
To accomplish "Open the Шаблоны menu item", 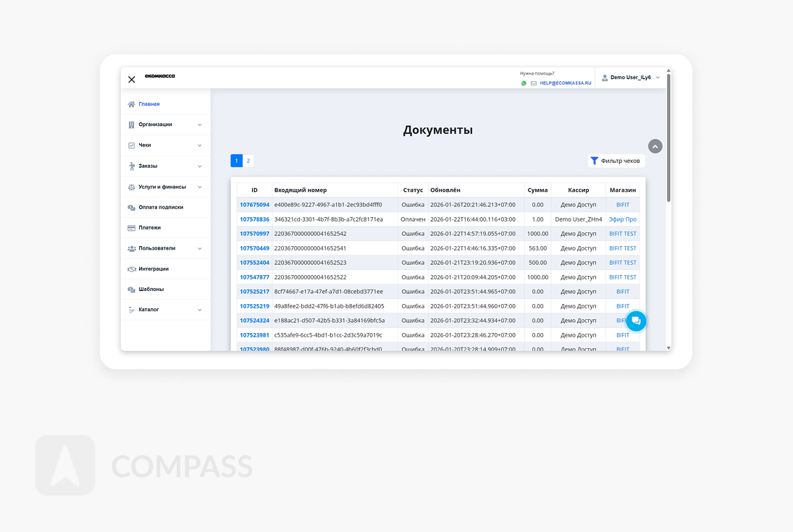I will (x=151, y=290).
